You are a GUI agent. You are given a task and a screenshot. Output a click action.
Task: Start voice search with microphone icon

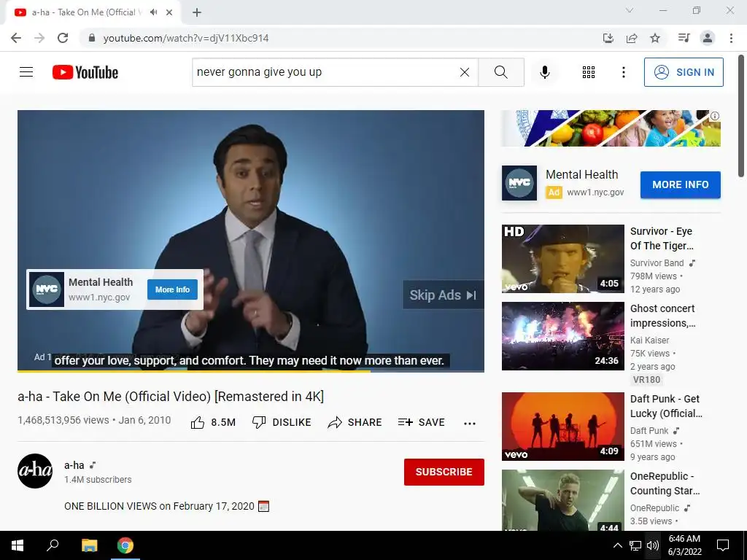pos(545,72)
